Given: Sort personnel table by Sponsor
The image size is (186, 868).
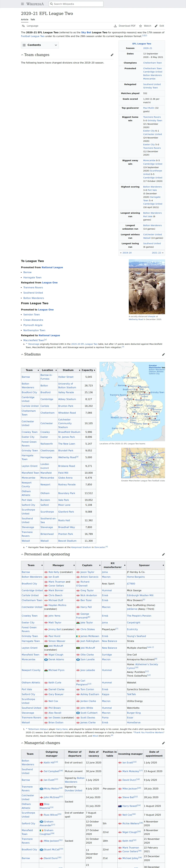Looking at the screenshot, I should tap(145, 565).
